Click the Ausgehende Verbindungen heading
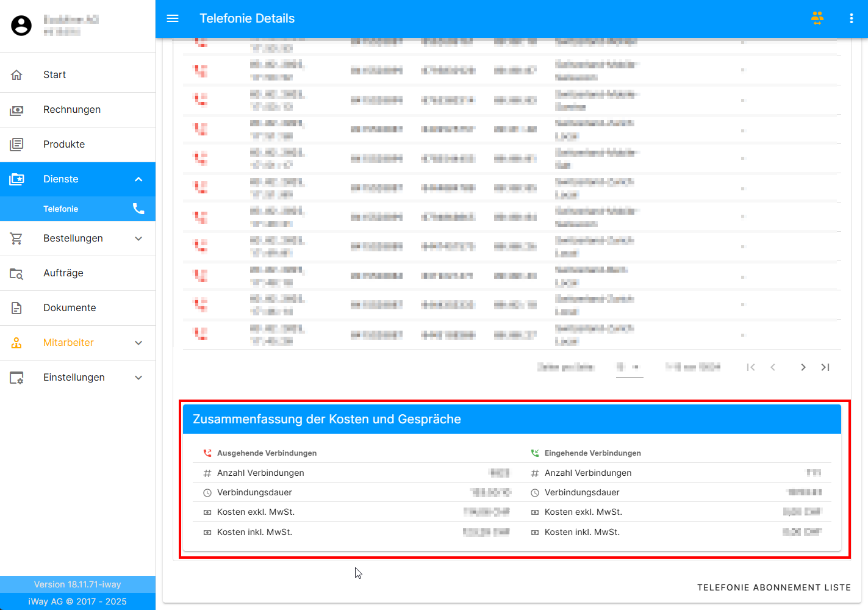The image size is (868, 610). pyautogui.click(x=267, y=453)
